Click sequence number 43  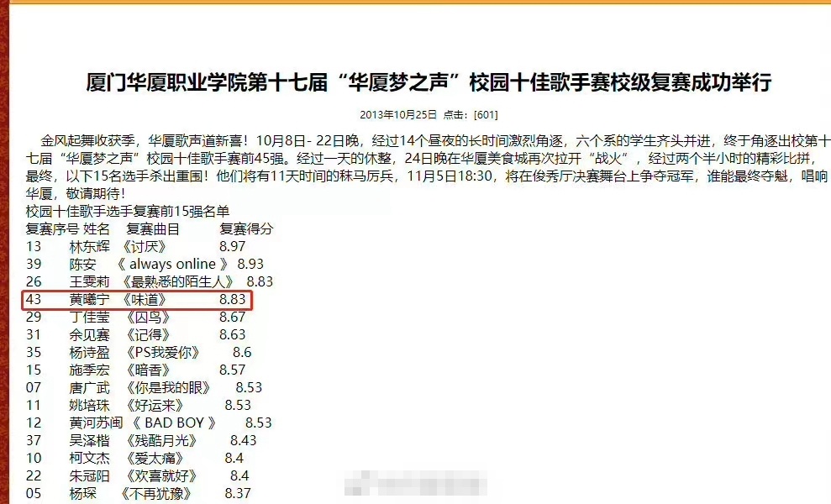point(34,299)
